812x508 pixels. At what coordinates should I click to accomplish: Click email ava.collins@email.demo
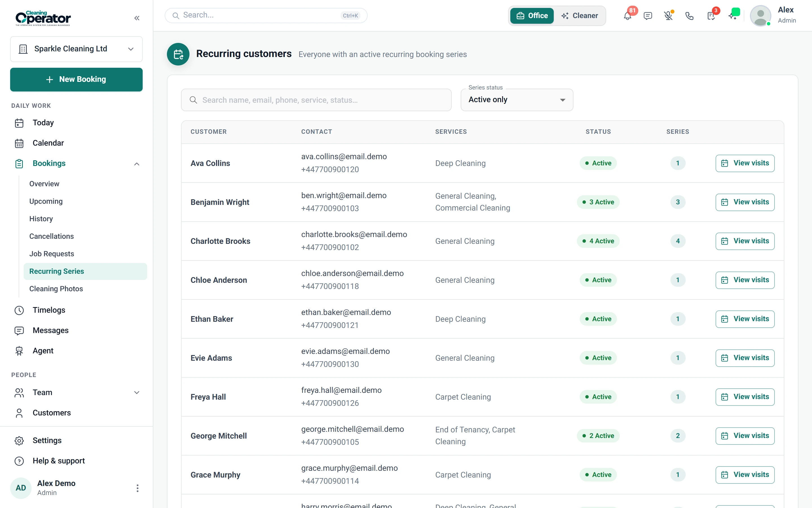[x=344, y=157]
